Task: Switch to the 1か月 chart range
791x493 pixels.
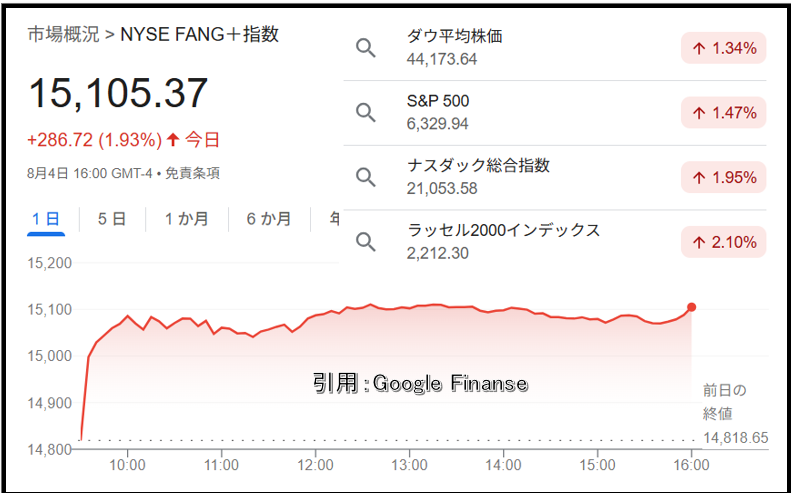Action: point(187,220)
